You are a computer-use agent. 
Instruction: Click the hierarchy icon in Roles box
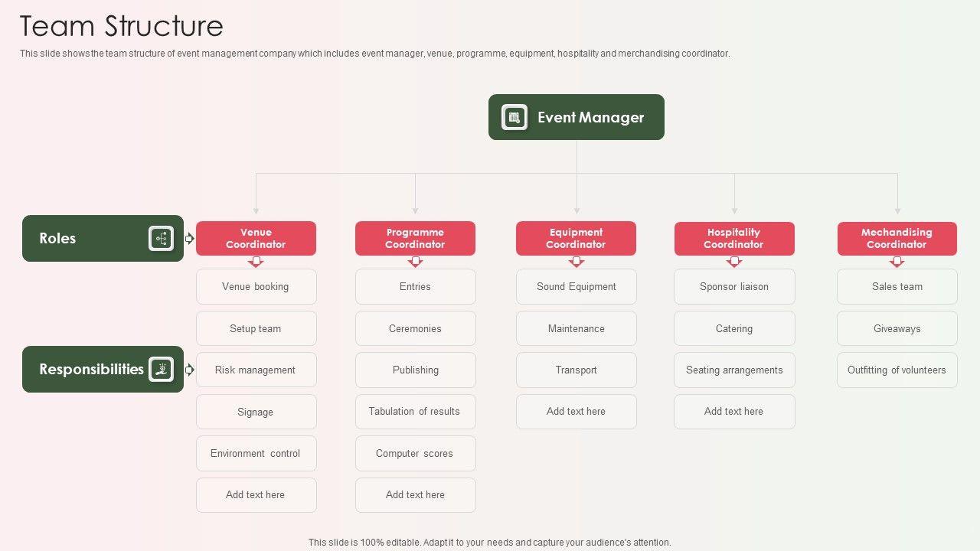pos(161,239)
